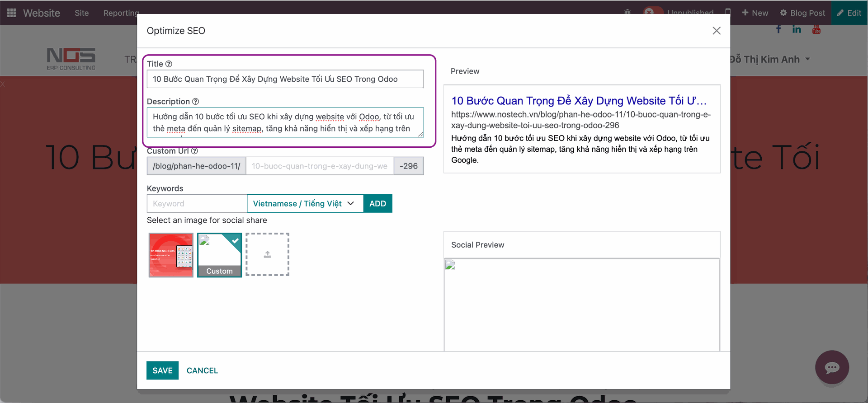Image resolution: width=868 pixels, height=403 pixels.
Task: Open the Website menu
Action: (x=42, y=13)
